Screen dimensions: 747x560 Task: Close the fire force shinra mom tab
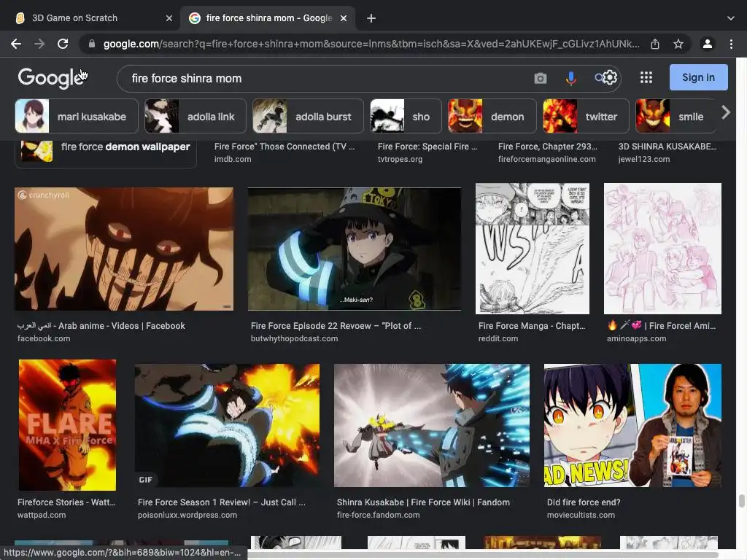pos(344,18)
